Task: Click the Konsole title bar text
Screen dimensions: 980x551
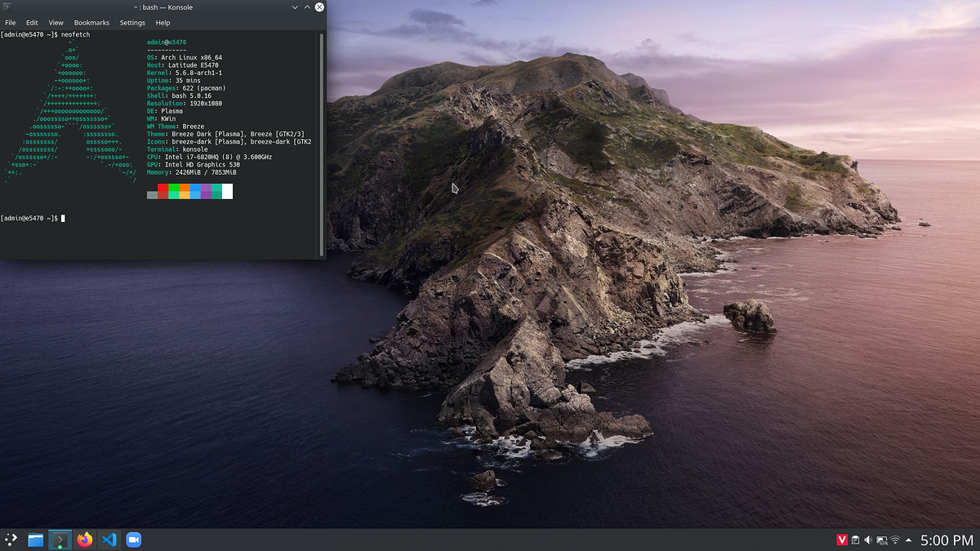Action: tap(163, 7)
